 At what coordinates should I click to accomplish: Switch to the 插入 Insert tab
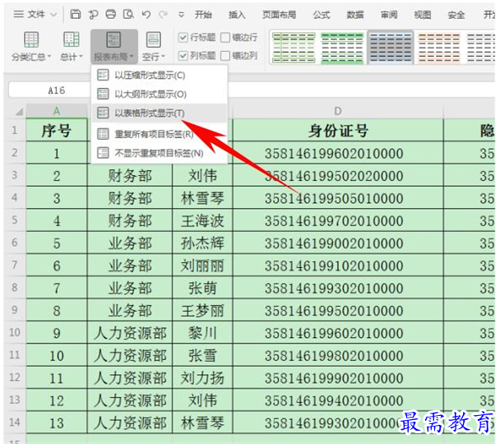(237, 15)
